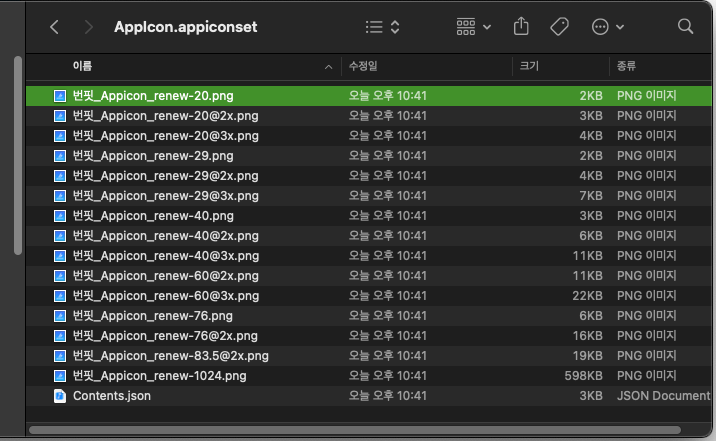
Task: Click the PNG icon of renew-40.png
Action: point(60,216)
